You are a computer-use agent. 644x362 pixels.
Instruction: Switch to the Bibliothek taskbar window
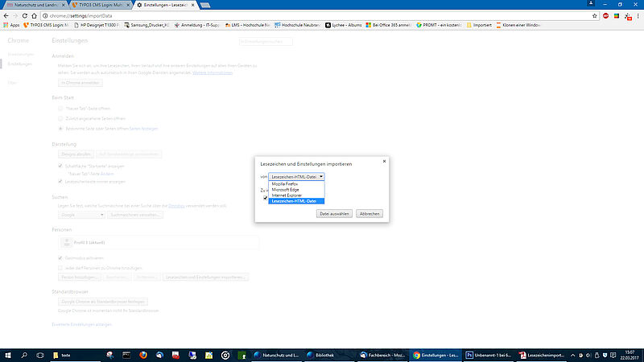330,355
